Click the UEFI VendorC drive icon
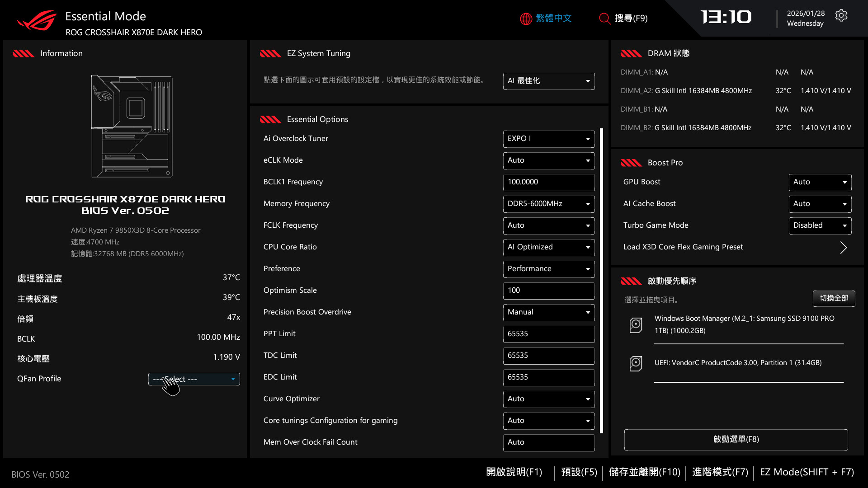Image resolution: width=868 pixels, height=488 pixels. click(x=636, y=363)
